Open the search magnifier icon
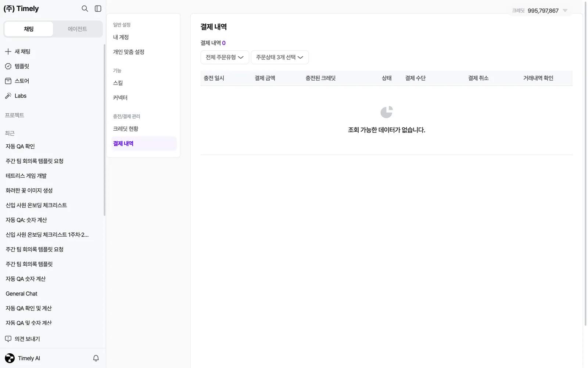 click(x=85, y=8)
